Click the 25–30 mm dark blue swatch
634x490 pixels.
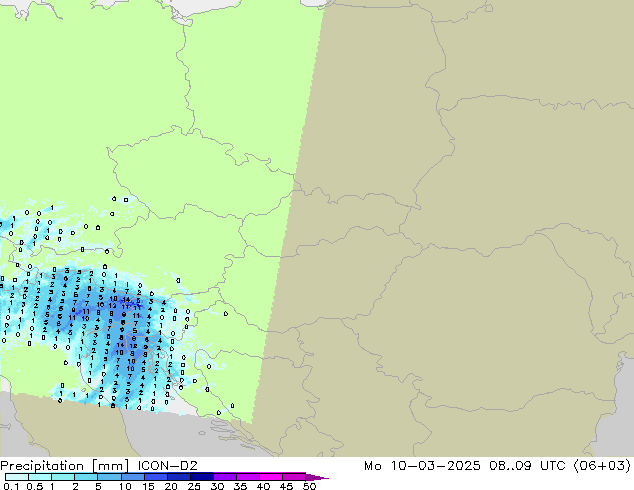(x=201, y=477)
